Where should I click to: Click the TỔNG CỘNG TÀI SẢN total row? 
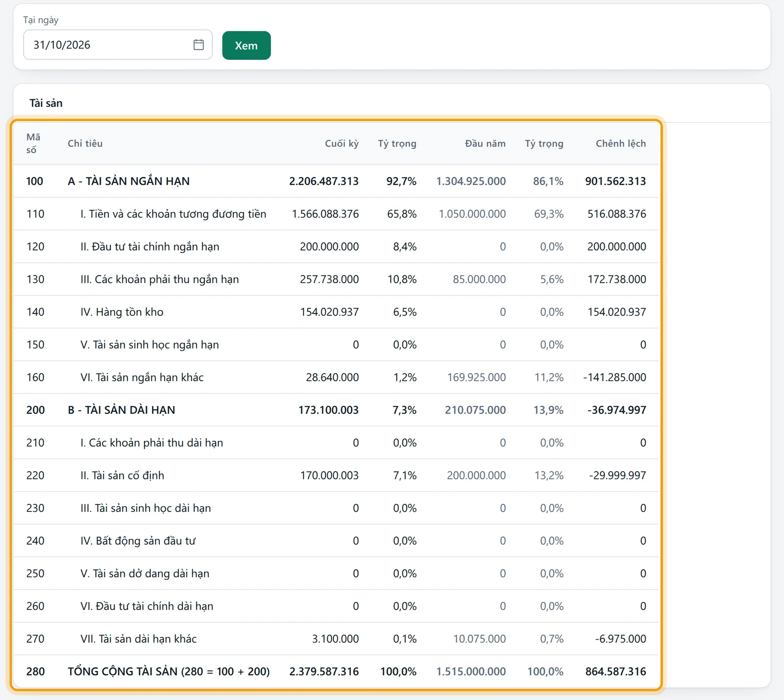336,671
